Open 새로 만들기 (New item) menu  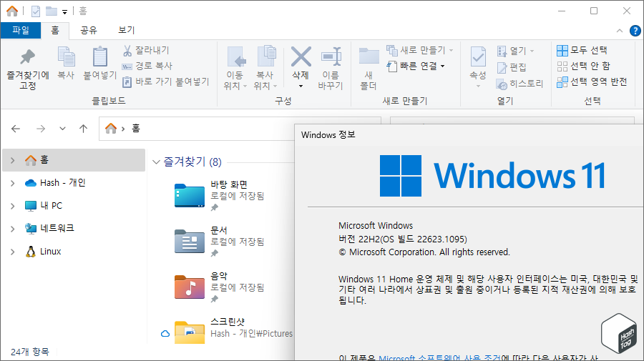pos(420,51)
